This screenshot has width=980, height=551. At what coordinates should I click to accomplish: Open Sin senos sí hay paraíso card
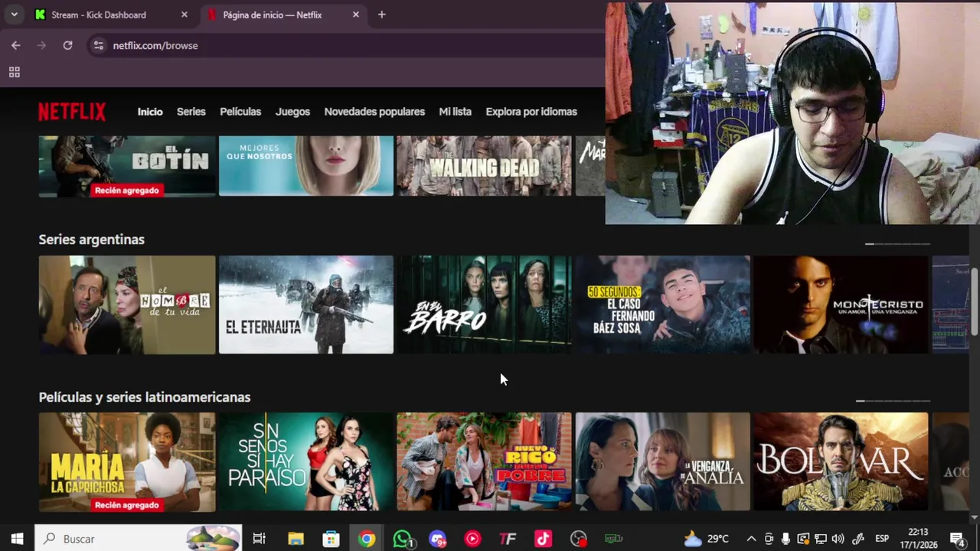click(x=306, y=461)
